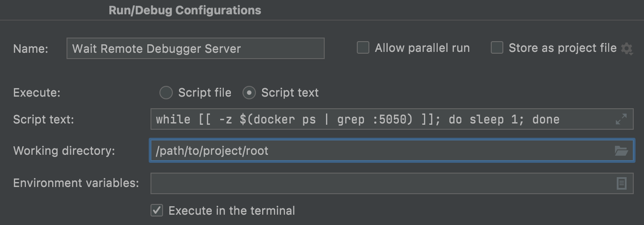Expand the Script text field editor

point(621,119)
